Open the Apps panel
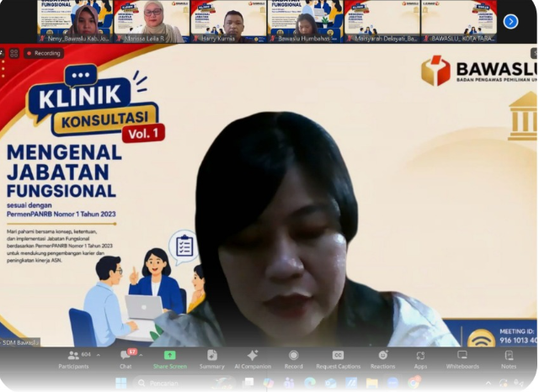 [420, 360]
